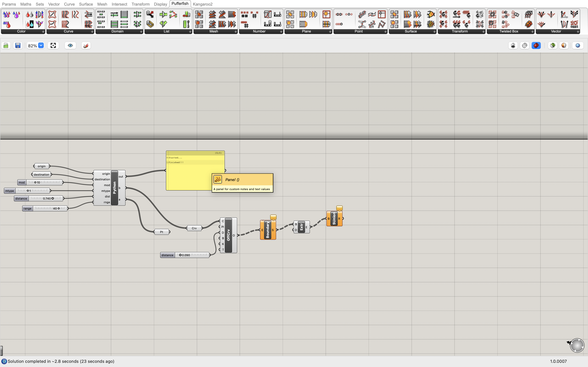588x367 pixels.
Task: Activate the Zoom Extents tool
Action: pyautogui.click(x=53, y=45)
